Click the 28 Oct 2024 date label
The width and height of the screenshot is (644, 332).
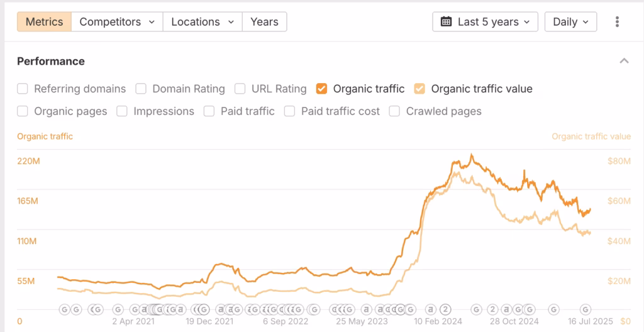click(514, 321)
